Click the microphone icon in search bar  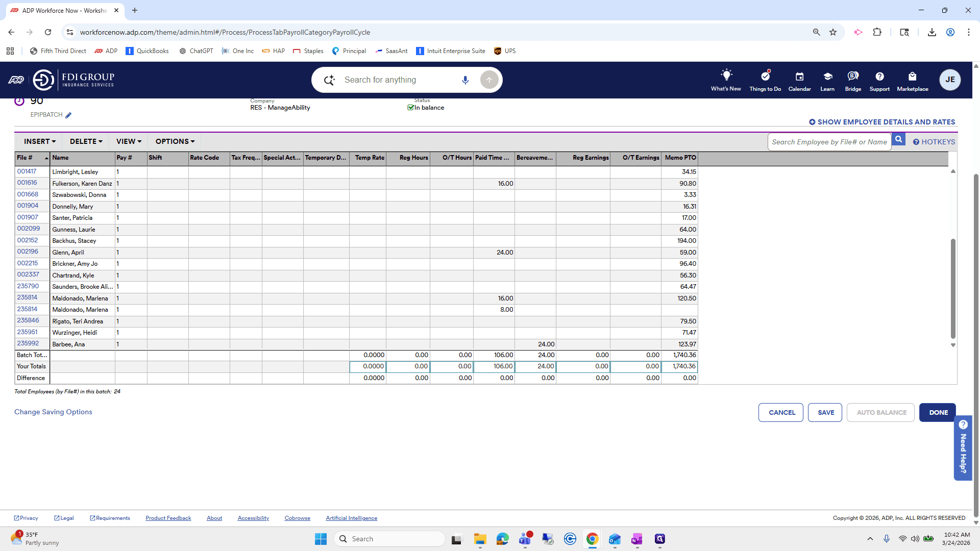(465, 80)
